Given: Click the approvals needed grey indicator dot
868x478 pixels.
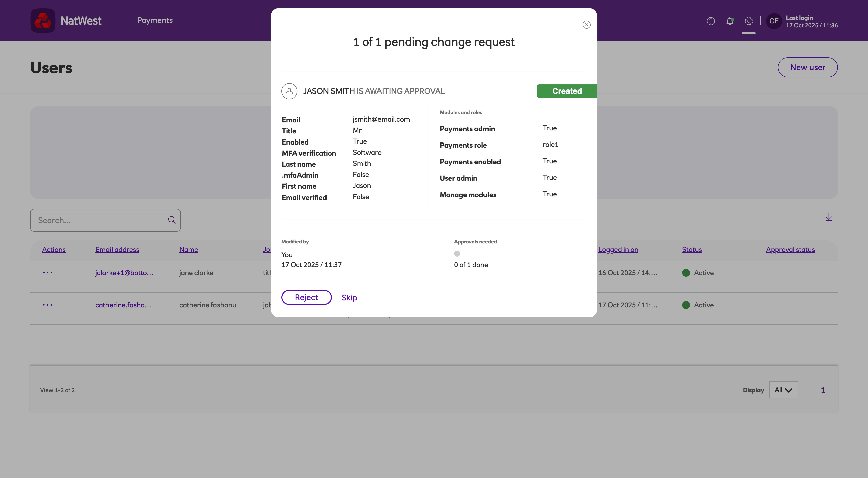Looking at the screenshot, I should [x=457, y=254].
